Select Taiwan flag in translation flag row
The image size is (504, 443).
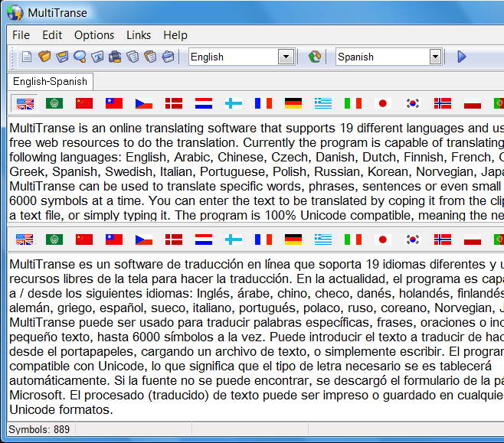[x=114, y=239]
